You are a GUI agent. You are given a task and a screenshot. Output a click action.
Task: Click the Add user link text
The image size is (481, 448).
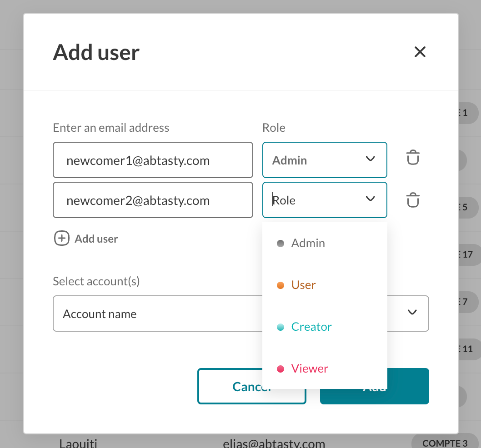96,239
